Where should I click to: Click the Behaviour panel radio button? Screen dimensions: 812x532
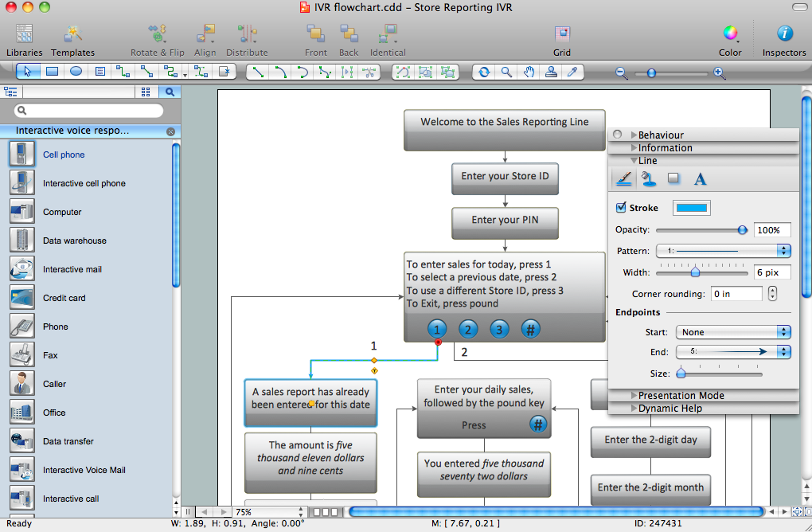[617, 135]
